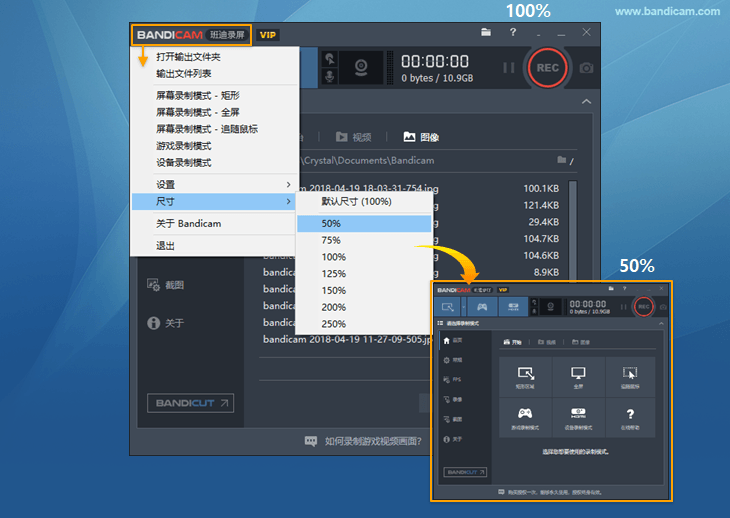This screenshot has height=518, width=730.
Task: Toggle webcam overlay icon in the large window
Action: point(361,67)
